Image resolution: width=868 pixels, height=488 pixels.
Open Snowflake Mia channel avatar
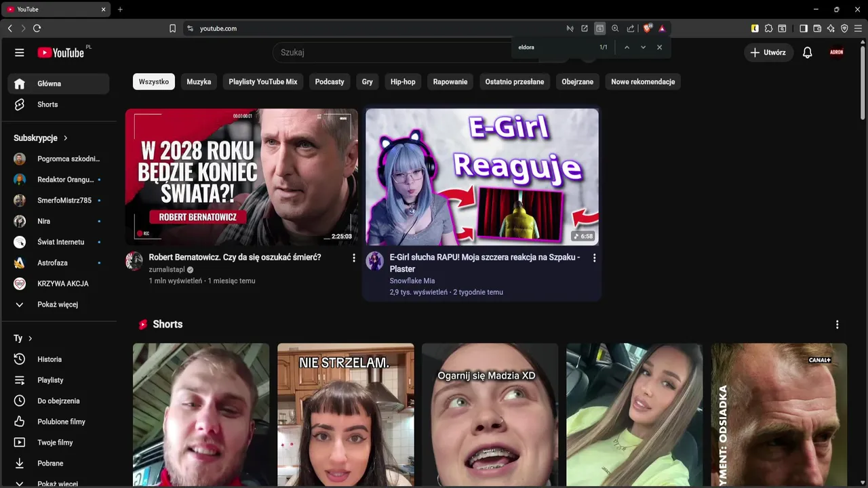click(375, 261)
